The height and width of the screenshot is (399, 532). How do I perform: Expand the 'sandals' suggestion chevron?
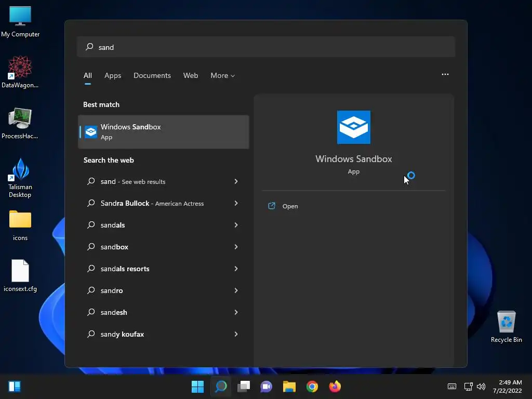236,225
